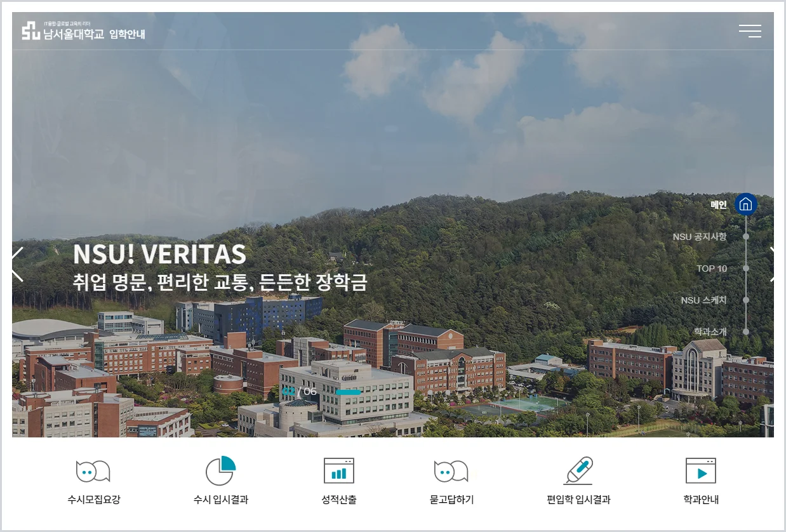Click the 입학안내 header link
The height and width of the screenshot is (532, 786).
127,34
